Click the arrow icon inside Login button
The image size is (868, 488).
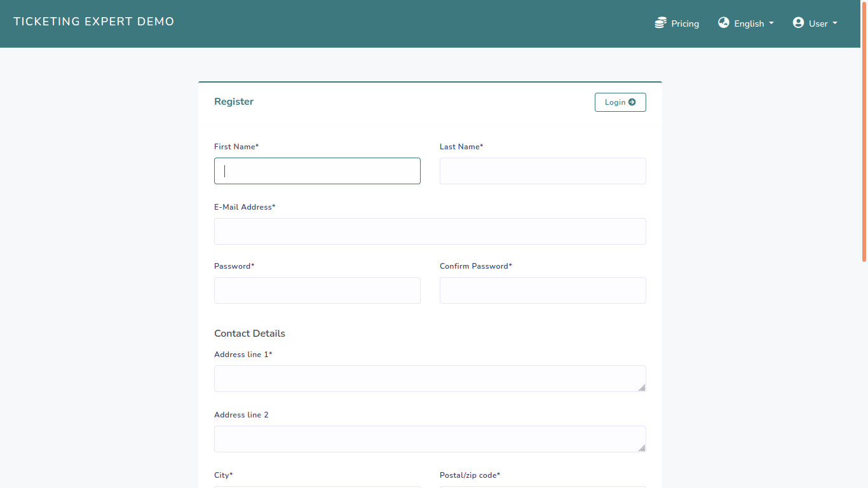tap(632, 102)
